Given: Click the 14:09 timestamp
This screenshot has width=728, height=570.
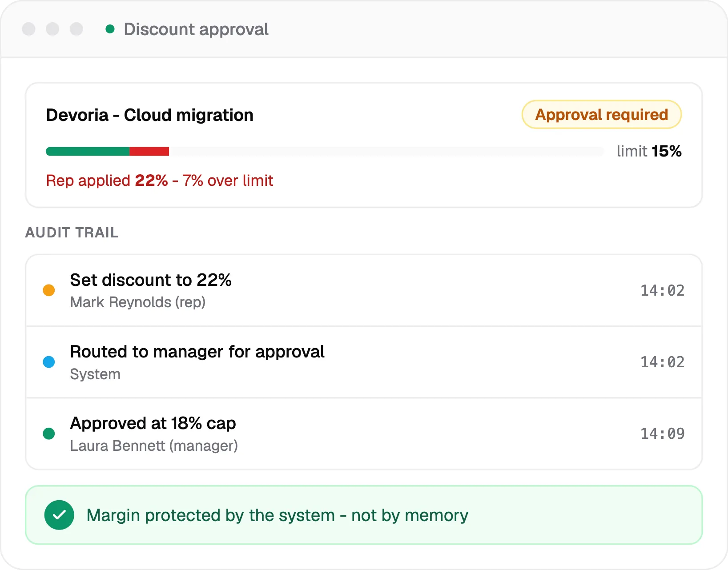Looking at the screenshot, I should (x=662, y=434).
